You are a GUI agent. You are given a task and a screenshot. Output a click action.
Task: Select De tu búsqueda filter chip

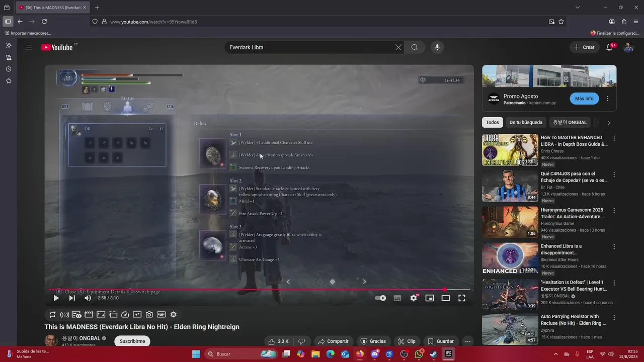(x=526, y=123)
